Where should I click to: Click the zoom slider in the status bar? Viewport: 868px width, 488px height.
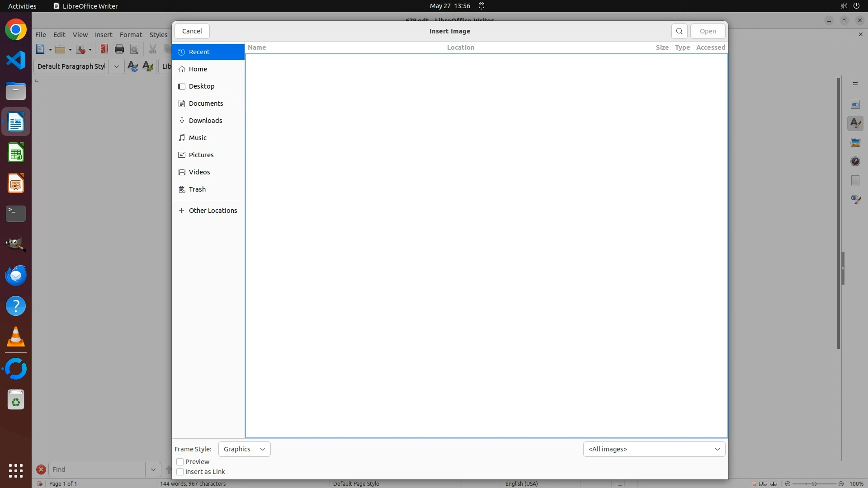(814, 484)
